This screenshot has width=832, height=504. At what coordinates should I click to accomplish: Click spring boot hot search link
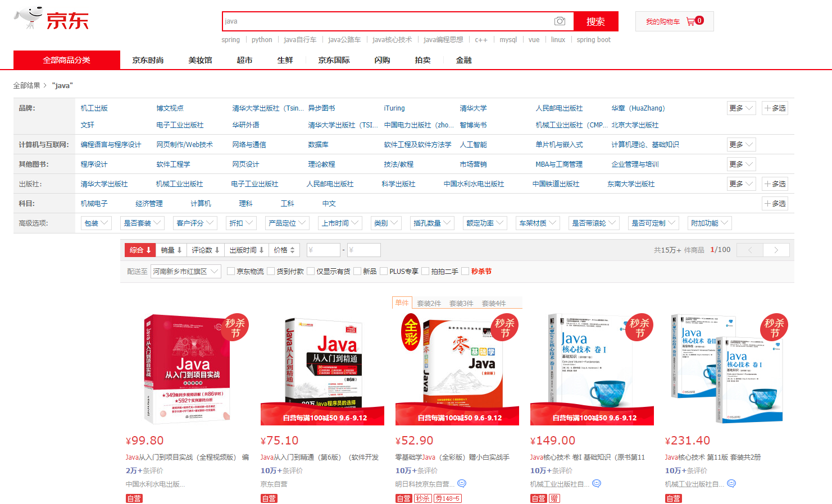pyautogui.click(x=593, y=40)
